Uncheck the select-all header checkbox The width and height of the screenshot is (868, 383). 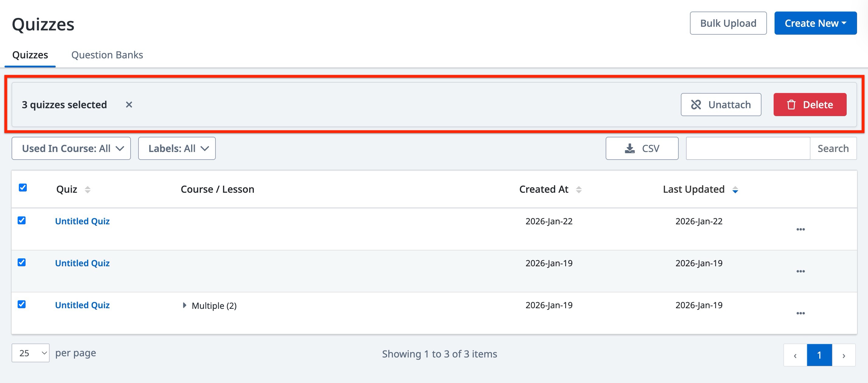[23, 188]
